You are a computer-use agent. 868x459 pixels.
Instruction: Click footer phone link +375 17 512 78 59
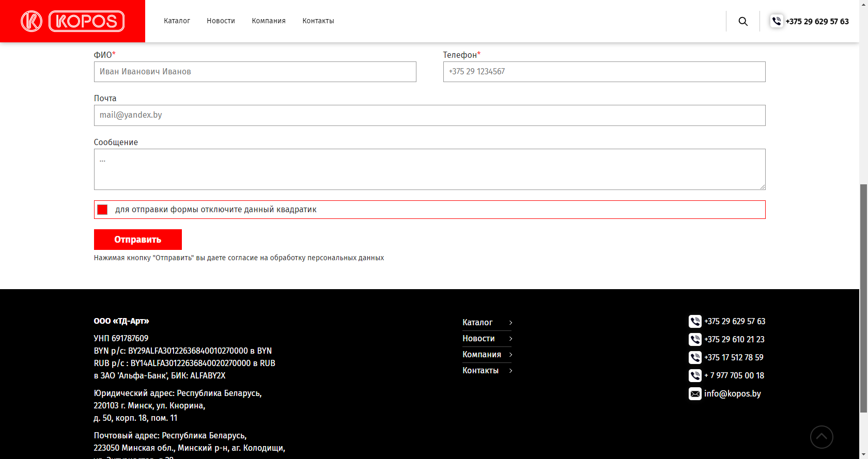[734, 358]
